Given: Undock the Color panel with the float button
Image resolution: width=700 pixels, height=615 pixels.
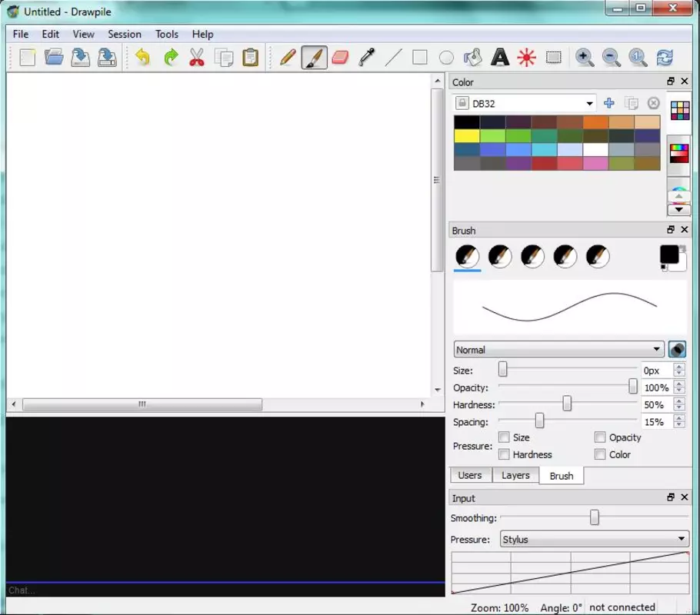Looking at the screenshot, I should tap(671, 81).
